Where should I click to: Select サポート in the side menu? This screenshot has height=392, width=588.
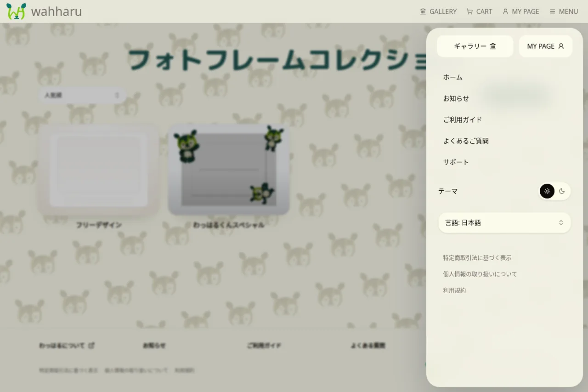pyautogui.click(x=456, y=162)
